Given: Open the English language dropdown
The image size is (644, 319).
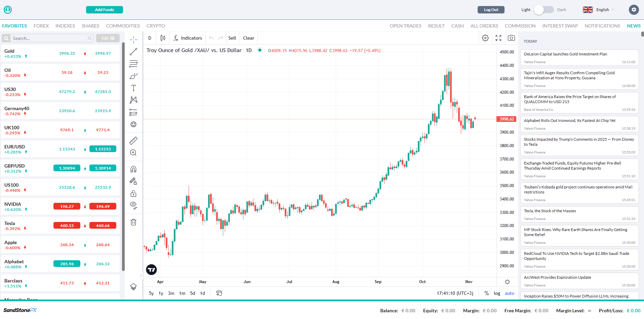Looking at the screenshot, I should click(x=599, y=10).
